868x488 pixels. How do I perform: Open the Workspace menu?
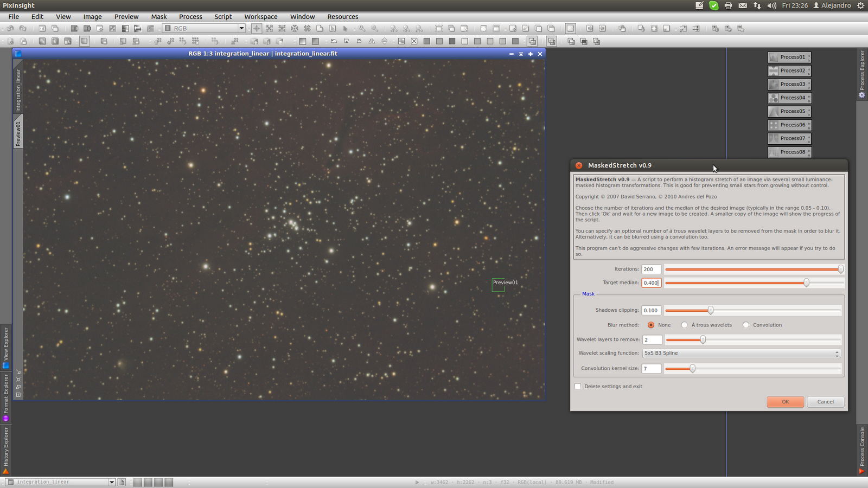coord(260,17)
